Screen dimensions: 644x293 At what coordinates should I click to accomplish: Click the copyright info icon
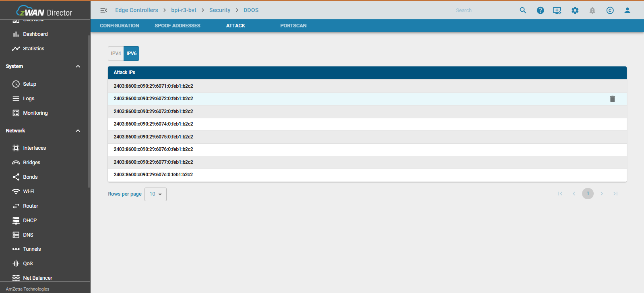pos(610,10)
